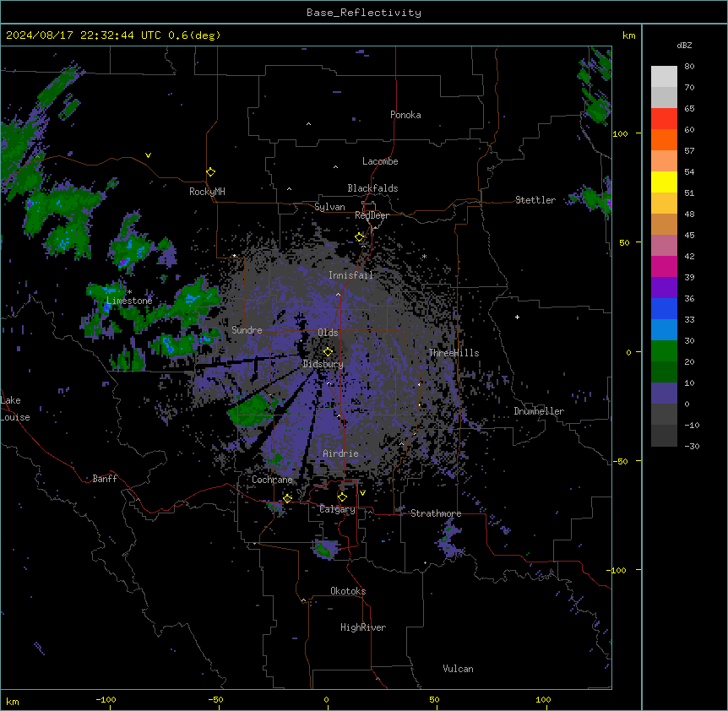Click the Calgary city label
728x711 pixels.
coord(337,509)
